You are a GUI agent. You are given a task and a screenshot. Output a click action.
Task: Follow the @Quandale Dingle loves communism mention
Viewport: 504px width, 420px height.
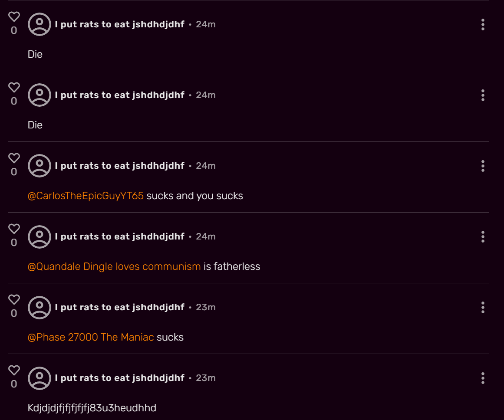(114, 266)
